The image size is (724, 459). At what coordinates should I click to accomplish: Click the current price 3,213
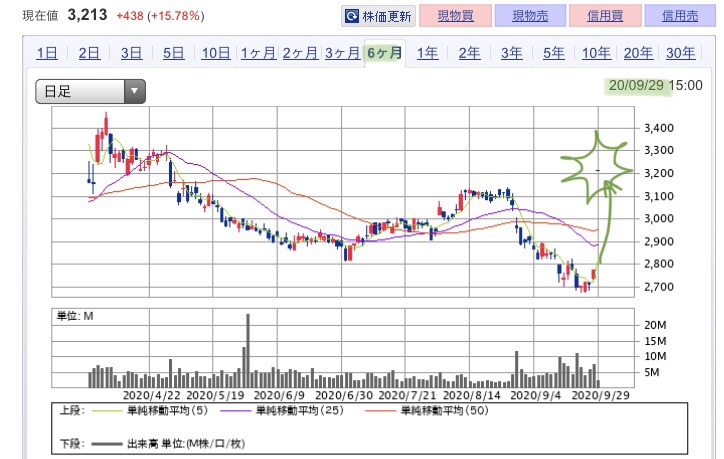(x=87, y=15)
